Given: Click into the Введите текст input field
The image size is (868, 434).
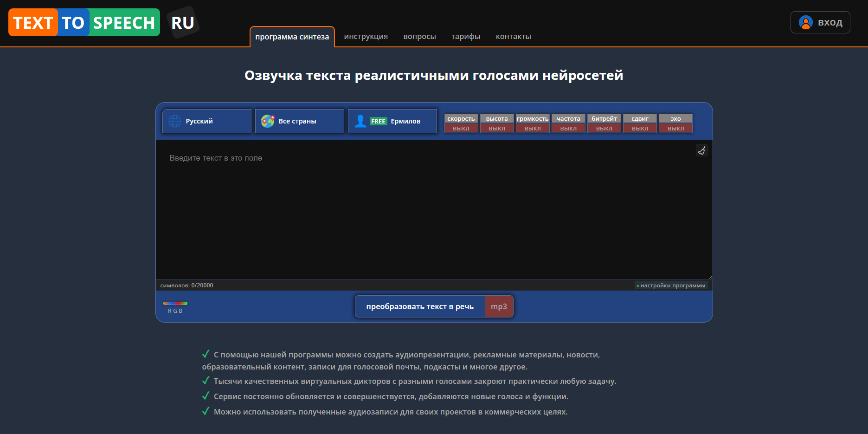Looking at the screenshot, I should click(434, 209).
